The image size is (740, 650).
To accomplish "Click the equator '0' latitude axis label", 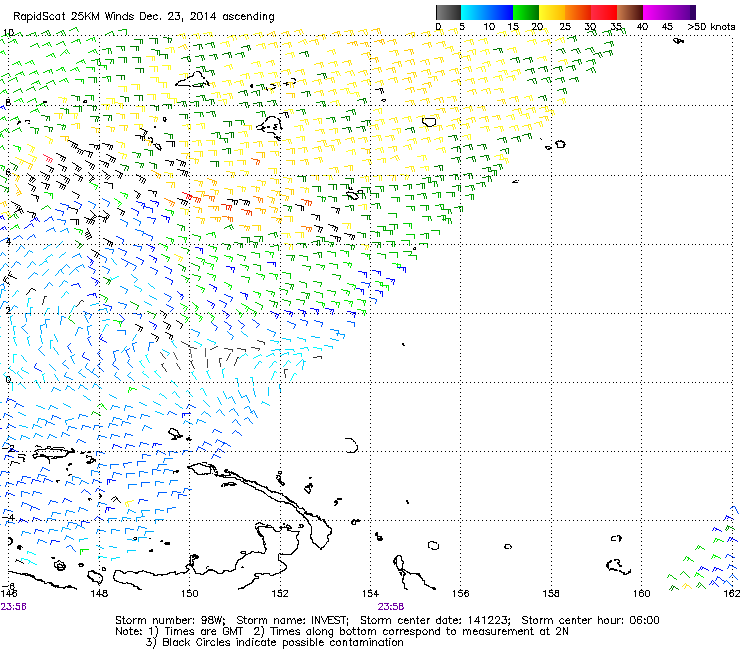I will [8, 380].
